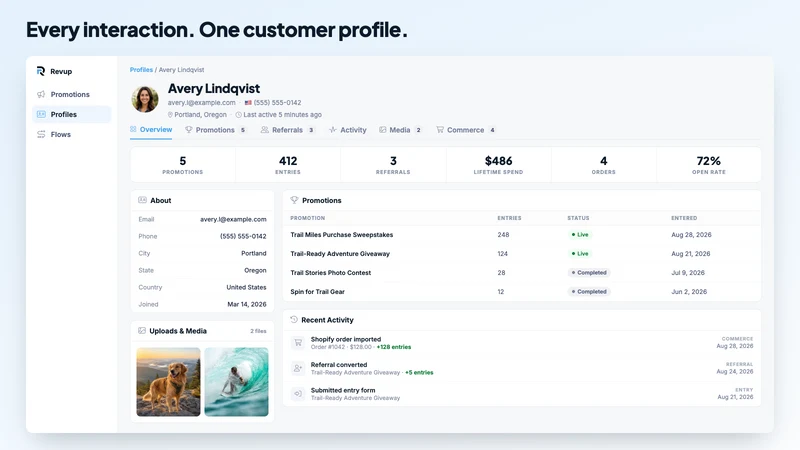Click the entry icon for Submitted entry form
Viewport: 800px width, 450px height.
pyautogui.click(x=298, y=393)
